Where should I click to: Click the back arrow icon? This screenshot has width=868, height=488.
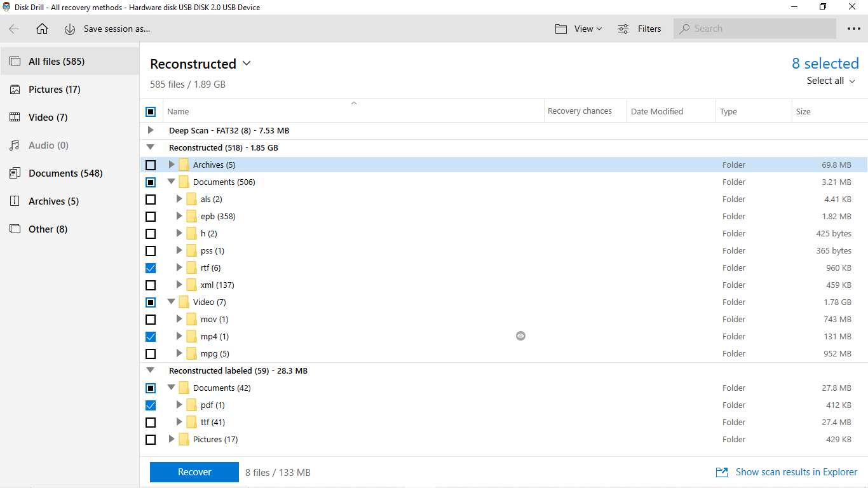[x=14, y=29]
